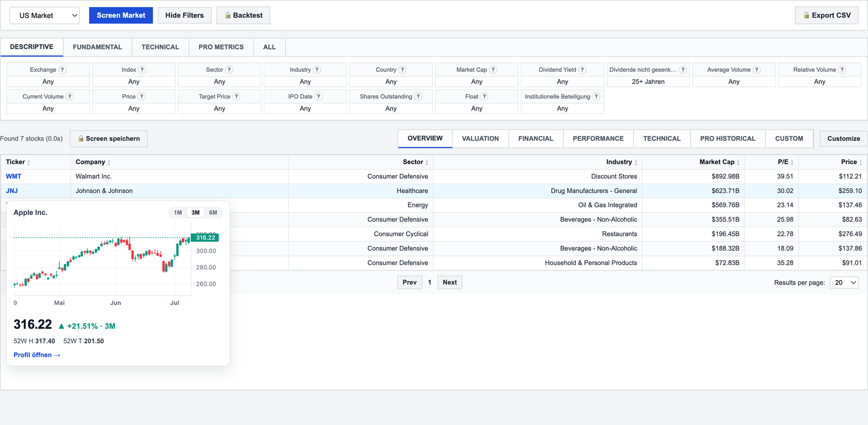Switch to the FUNDAMENTAL filter tab
The width and height of the screenshot is (868, 425).
point(97,47)
